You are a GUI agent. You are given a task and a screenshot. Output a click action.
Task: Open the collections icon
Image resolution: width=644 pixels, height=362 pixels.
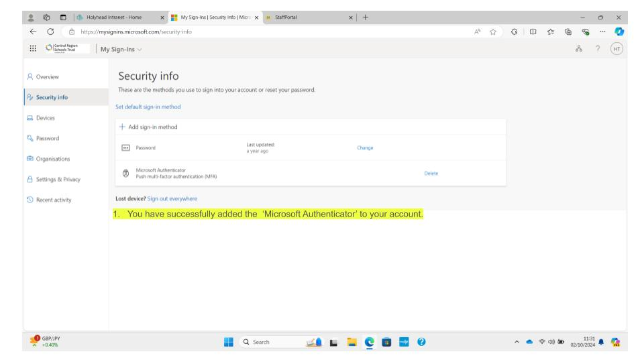click(x=568, y=32)
